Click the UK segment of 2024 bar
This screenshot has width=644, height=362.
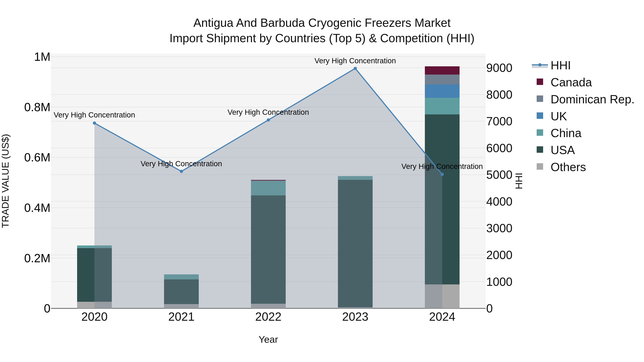coord(442,91)
